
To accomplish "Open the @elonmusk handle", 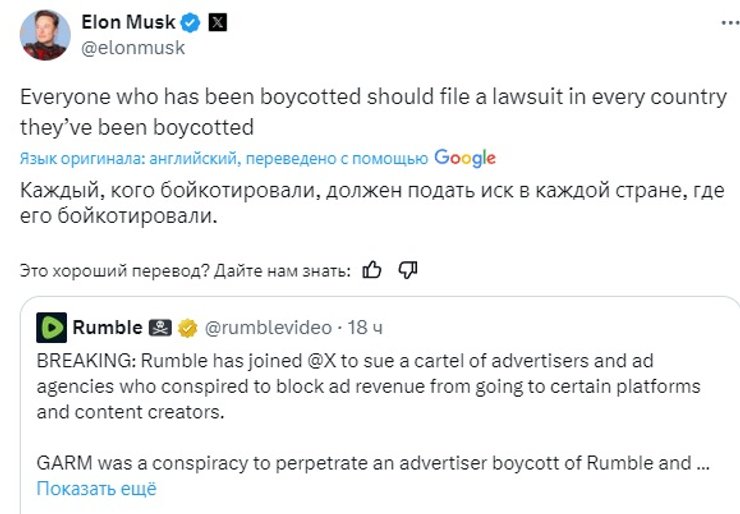I will coord(130,47).
